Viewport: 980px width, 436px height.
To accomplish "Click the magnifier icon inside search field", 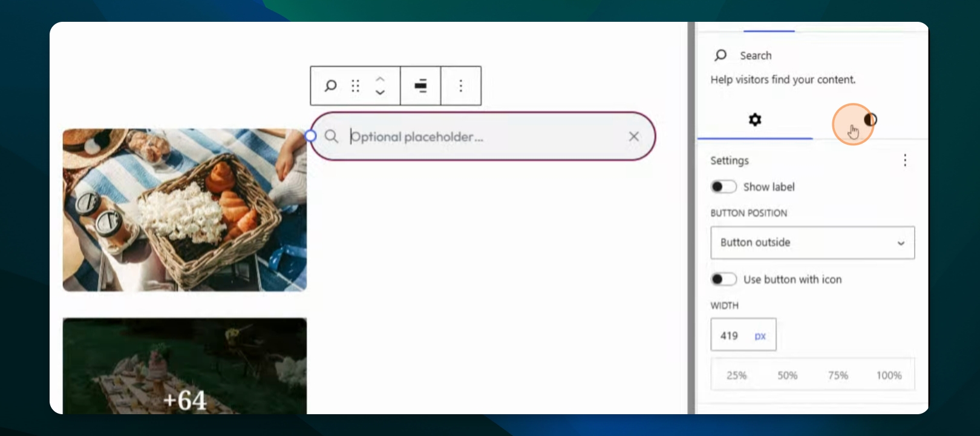I will [x=331, y=136].
